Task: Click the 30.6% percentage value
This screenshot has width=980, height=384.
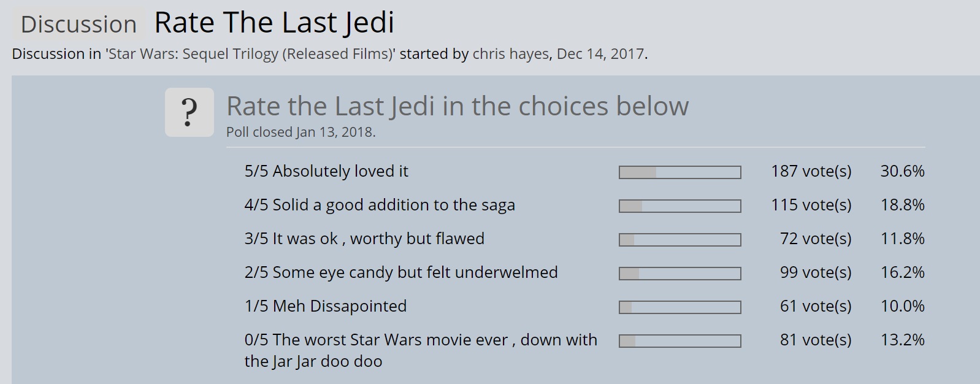Action: point(902,171)
